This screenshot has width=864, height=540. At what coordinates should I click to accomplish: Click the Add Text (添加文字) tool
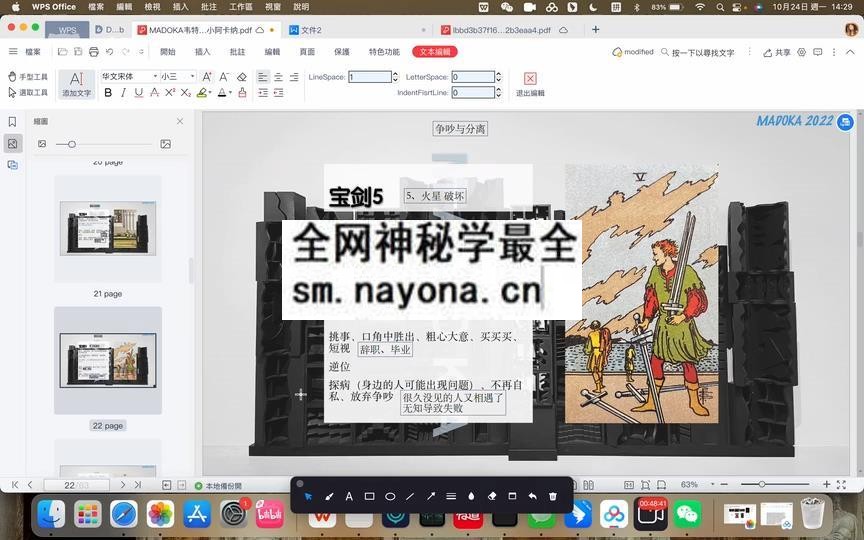76,84
